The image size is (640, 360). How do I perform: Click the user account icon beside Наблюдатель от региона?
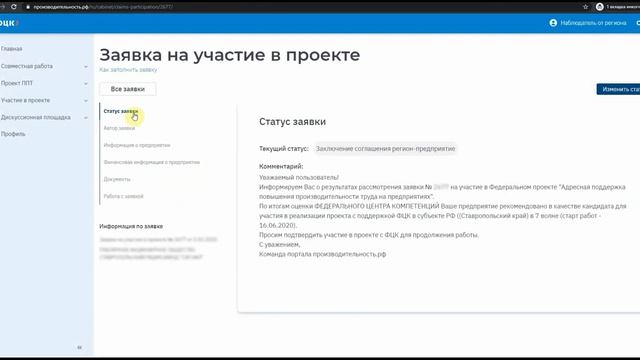click(553, 23)
